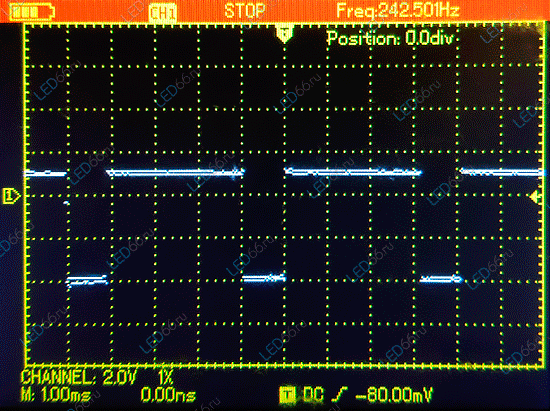Image resolution: width=550 pixels, height=411 pixels.
Task: Click the channel 1 ground level marker
Action: 12,196
